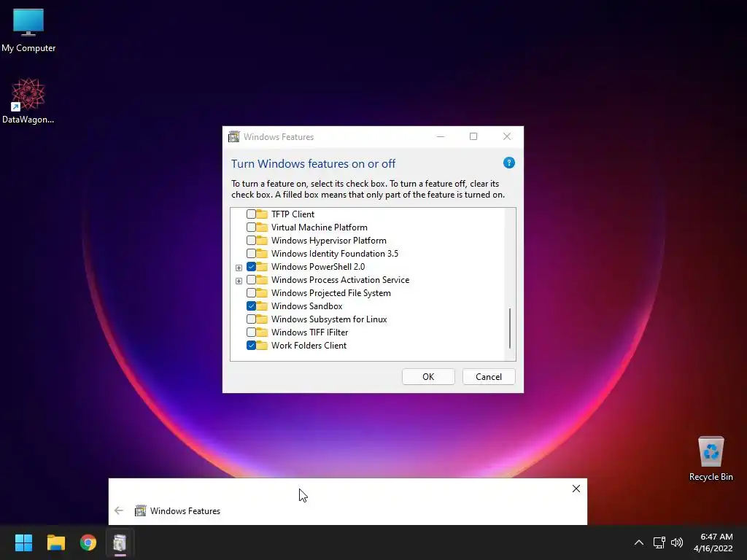Turn on Windows Hypervisor Platform checkbox
747x560 pixels.
point(251,241)
